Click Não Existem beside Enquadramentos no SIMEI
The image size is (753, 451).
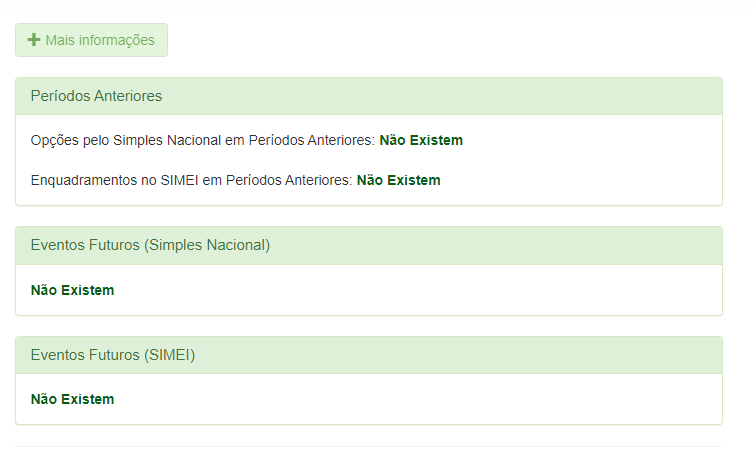coord(398,180)
